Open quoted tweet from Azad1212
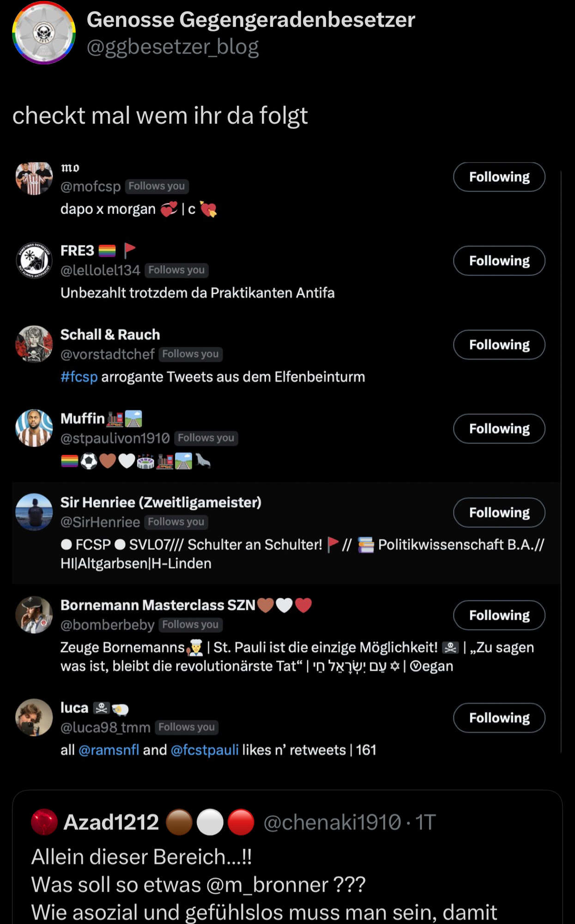Image resolution: width=575 pixels, height=924 pixels. [x=286, y=878]
